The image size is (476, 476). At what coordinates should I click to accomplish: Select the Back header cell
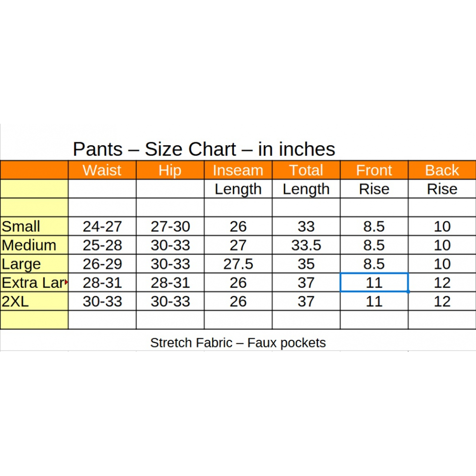442,170
